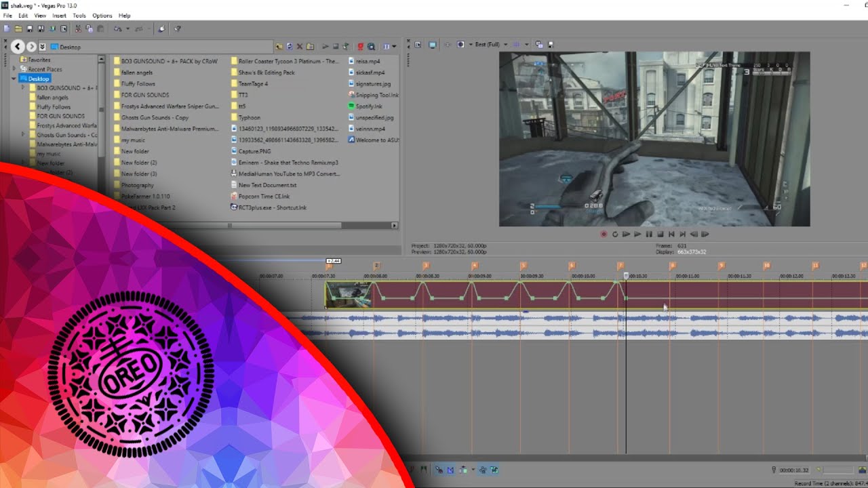Click the Explorer up-one-level folder icon
Image resolution: width=868 pixels, height=488 pixels.
[x=279, y=46]
